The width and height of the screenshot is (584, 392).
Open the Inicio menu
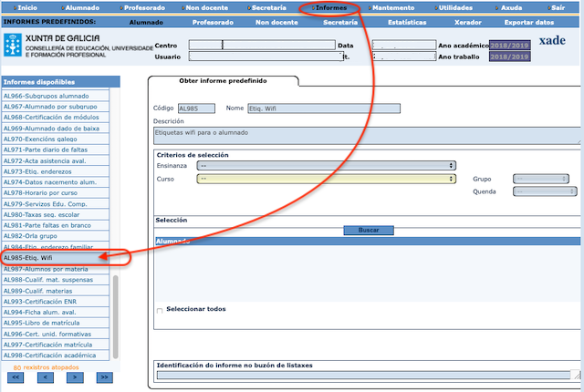click(x=27, y=7)
